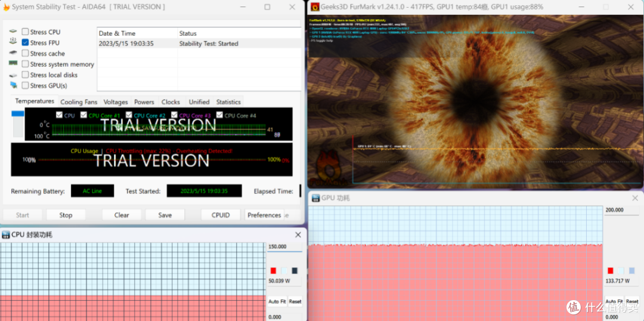This screenshot has height=321, width=644.
Task: Minimize the FurMark window
Action: [581, 7]
